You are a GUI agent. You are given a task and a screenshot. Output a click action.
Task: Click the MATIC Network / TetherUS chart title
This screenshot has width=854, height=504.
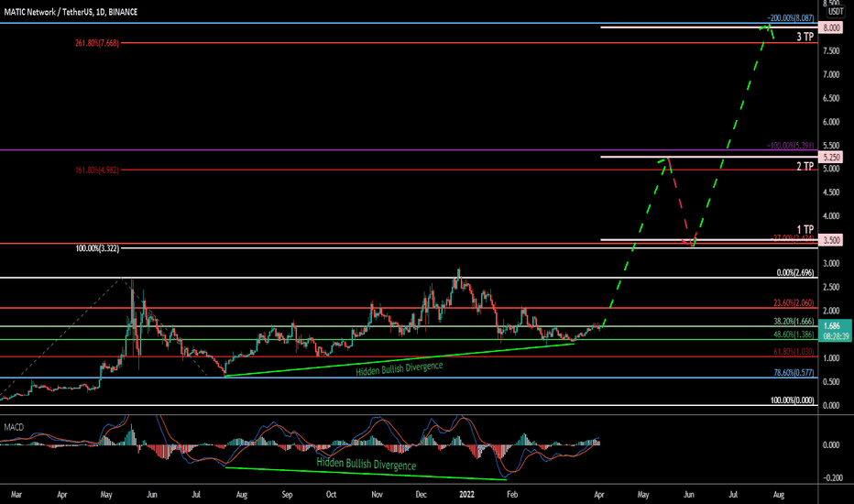click(71, 11)
